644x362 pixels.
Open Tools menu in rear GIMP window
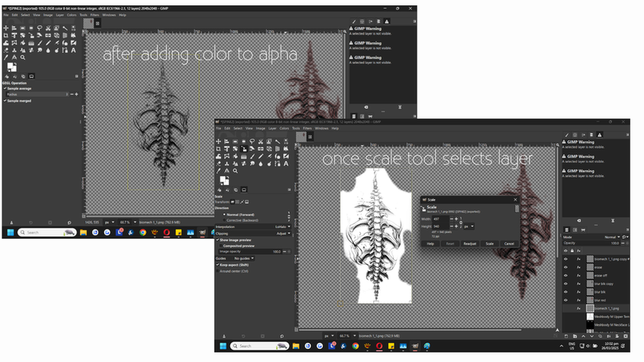click(83, 15)
